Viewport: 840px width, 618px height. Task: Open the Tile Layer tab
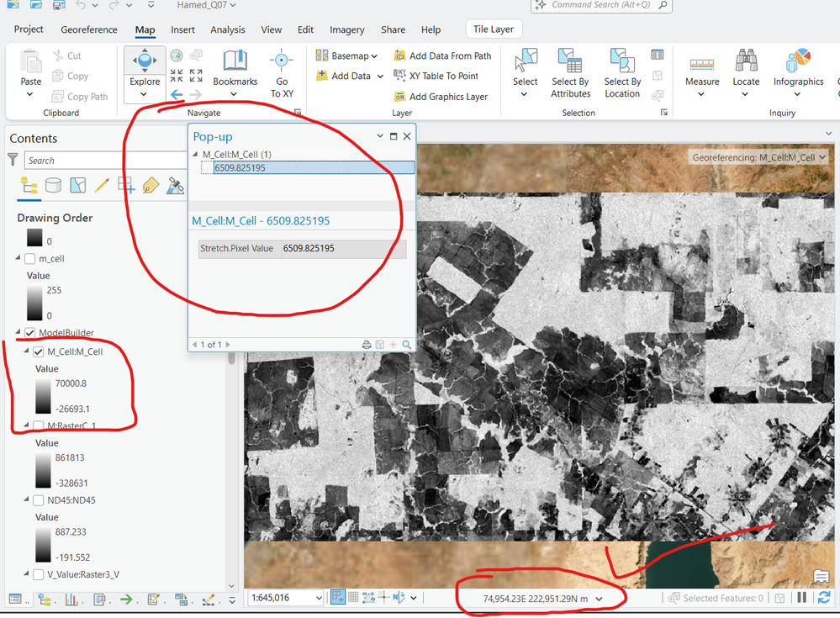click(494, 29)
